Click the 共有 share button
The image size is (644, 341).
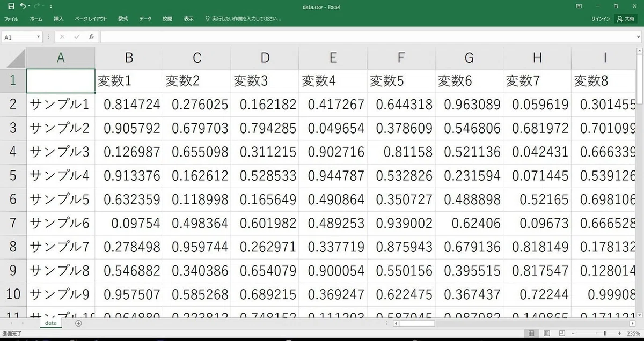coord(625,19)
